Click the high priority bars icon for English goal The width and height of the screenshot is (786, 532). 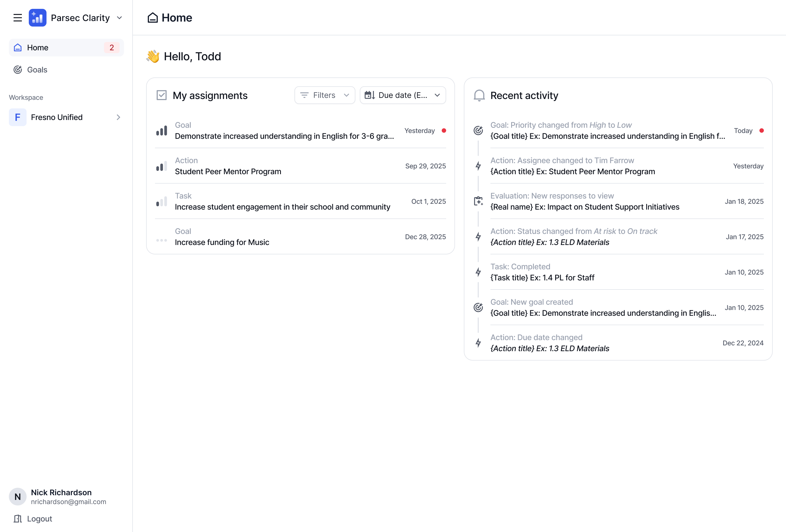162,131
